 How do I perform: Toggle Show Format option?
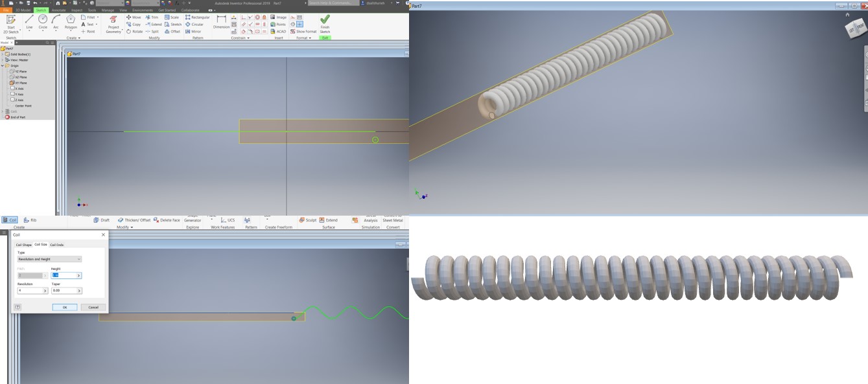click(x=303, y=31)
